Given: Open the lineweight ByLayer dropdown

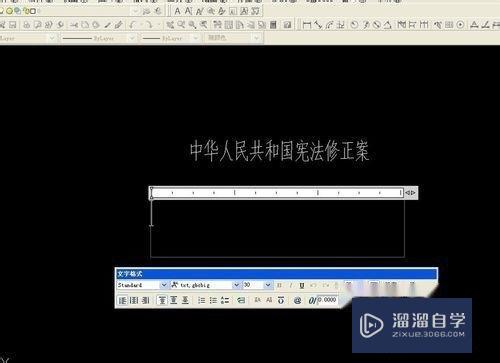Looking at the screenshot, I should click(x=196, y=38).
